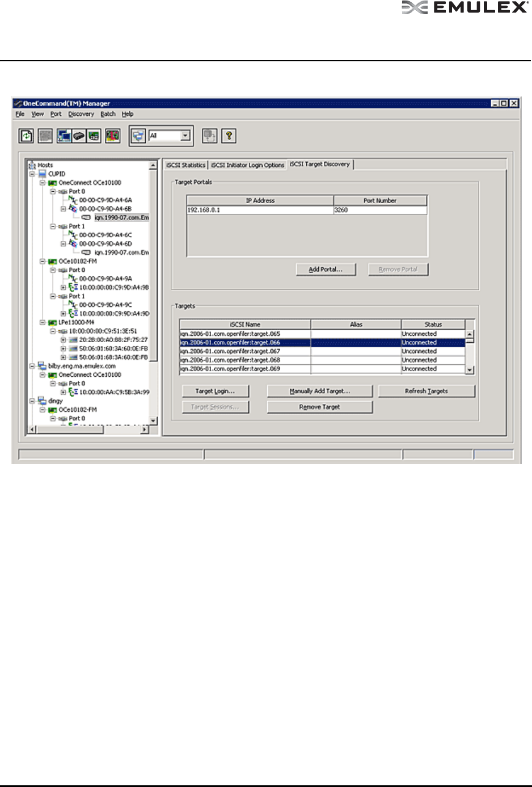Select tree item 50:06:01:60:3A:60:0E:FB
Viewport: 532px width, 787px height.
113,348
